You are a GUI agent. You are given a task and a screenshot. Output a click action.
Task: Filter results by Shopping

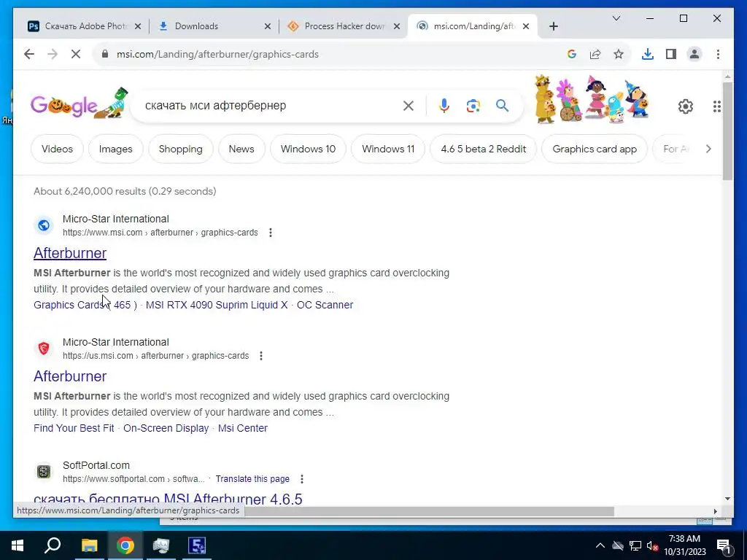coord(181,149)
